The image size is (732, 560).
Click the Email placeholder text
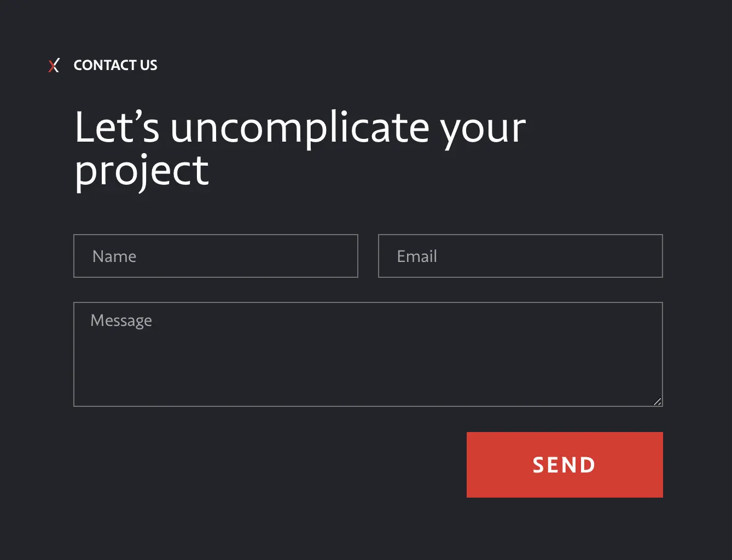[416, 256]
